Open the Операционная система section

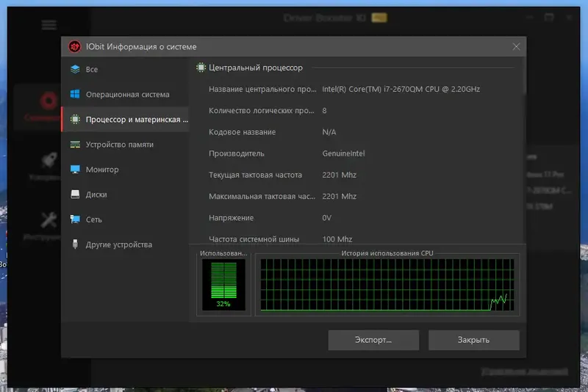pyautogui.click(x=125, y=95)
